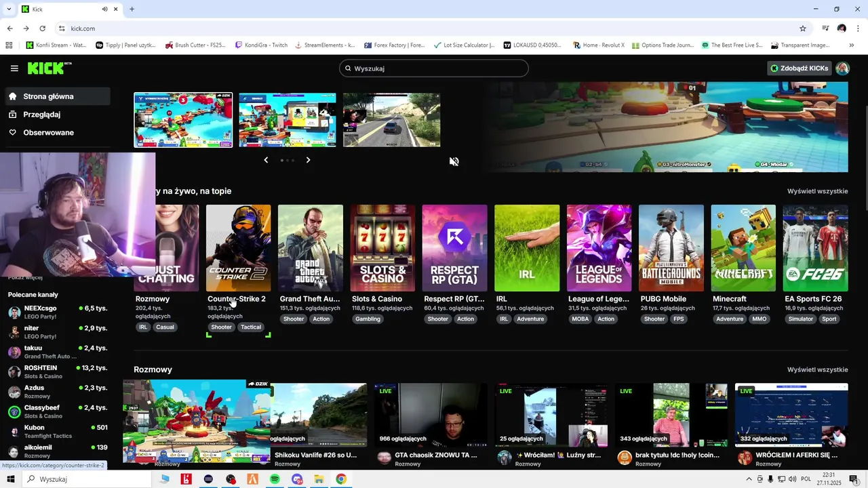Unmute the featured stream via speaker icon

tap(454, 161)
